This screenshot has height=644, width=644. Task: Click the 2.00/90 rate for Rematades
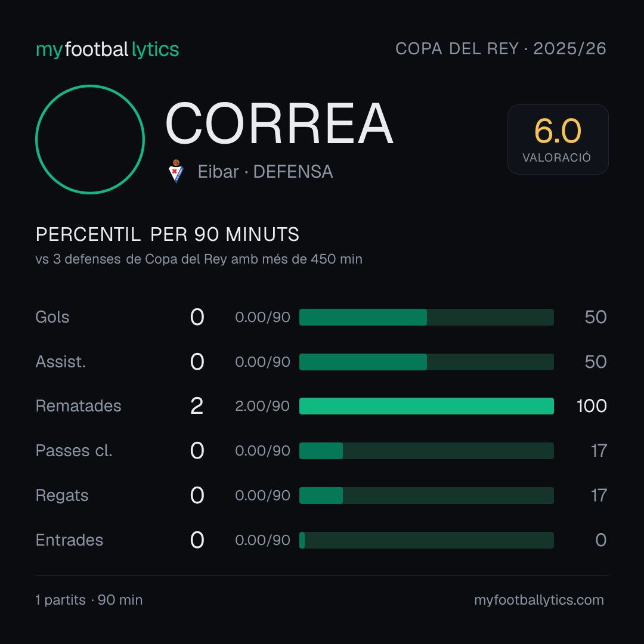tap(262, 406)
